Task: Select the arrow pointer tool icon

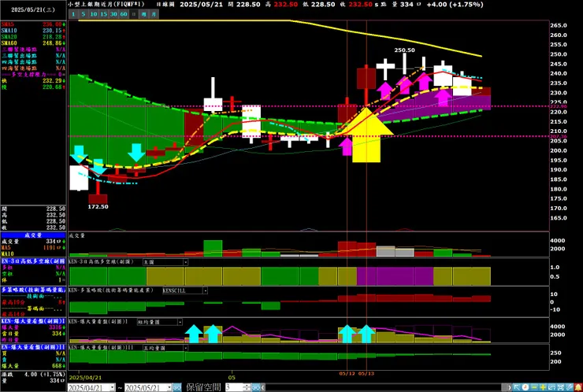Action: point(517,387)
